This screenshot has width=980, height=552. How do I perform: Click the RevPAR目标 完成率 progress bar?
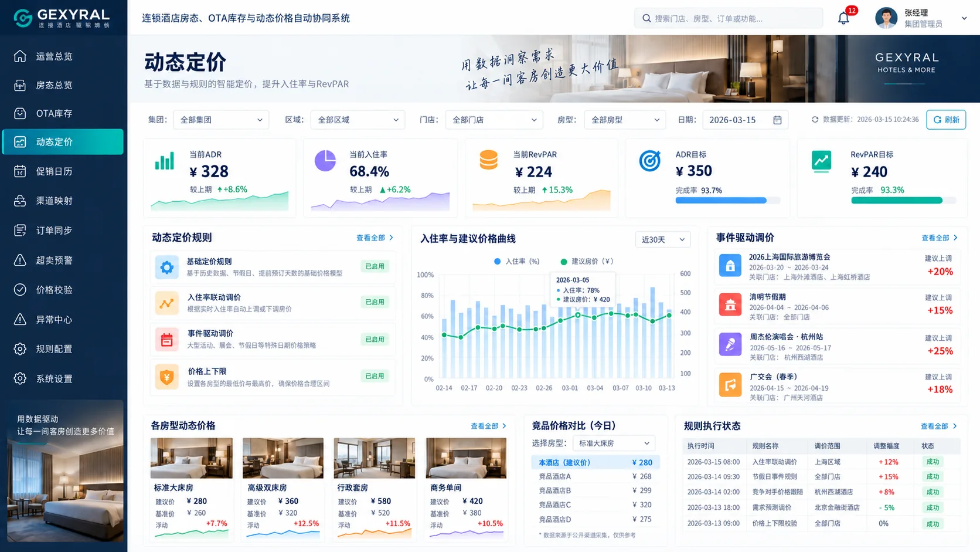(x=903, y=201)
